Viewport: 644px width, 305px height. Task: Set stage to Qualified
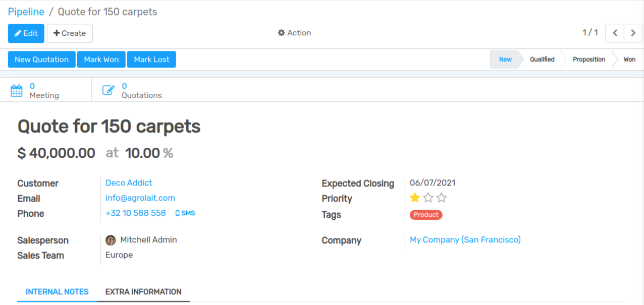click(542, 59)
